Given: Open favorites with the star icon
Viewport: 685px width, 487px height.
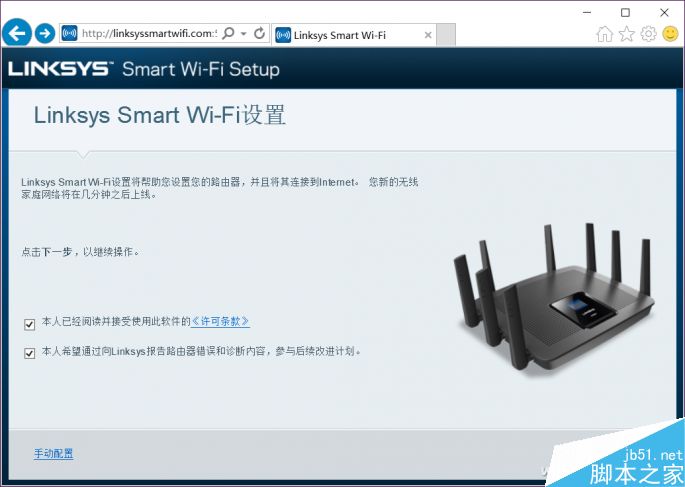Looking at the screenshot, I should coord(627,34).
